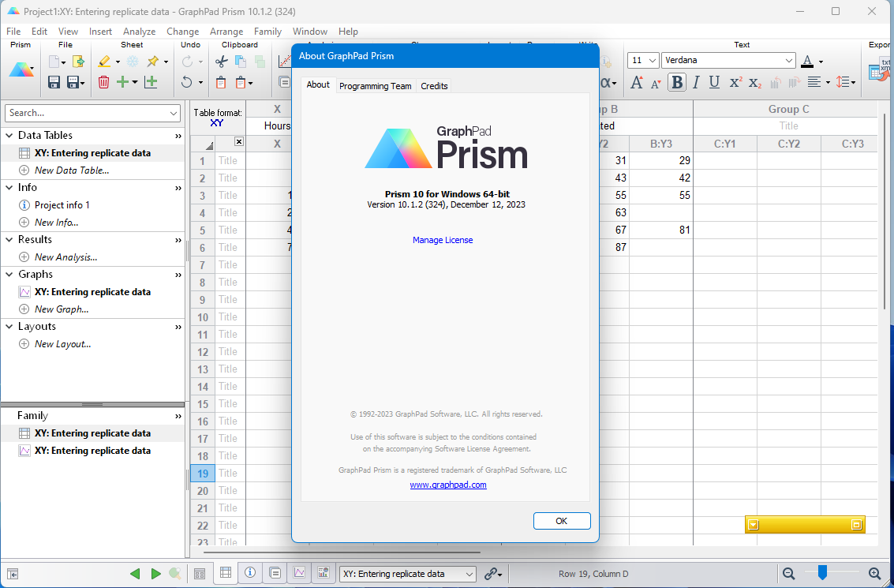This screenshot has height=588, width=894.
Task: Click the pin icon in the Sheet toolbar
Action: point(151,62)
